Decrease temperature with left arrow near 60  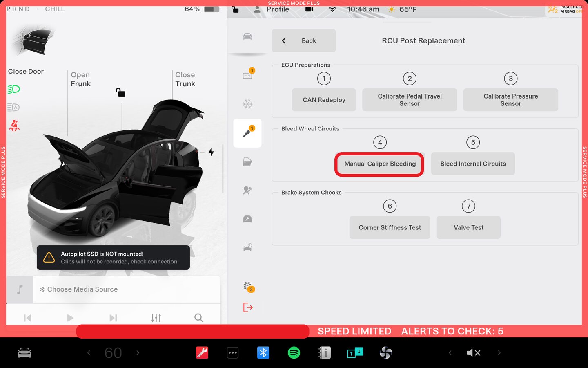click(x=89, y=352)
